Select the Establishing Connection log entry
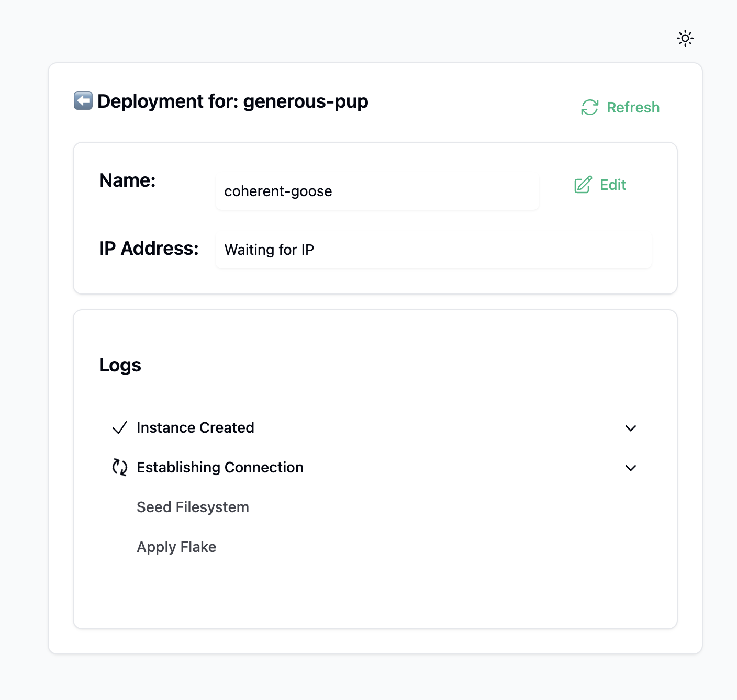 tap(220, 467)
